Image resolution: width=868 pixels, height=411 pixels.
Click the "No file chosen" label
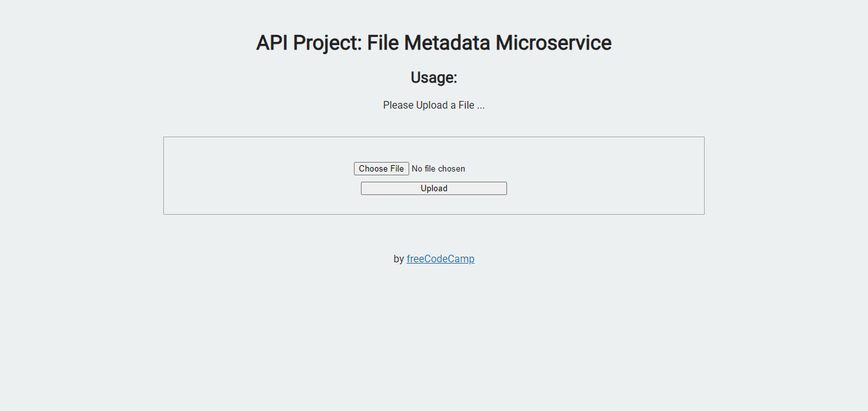(x=438, y=169)
